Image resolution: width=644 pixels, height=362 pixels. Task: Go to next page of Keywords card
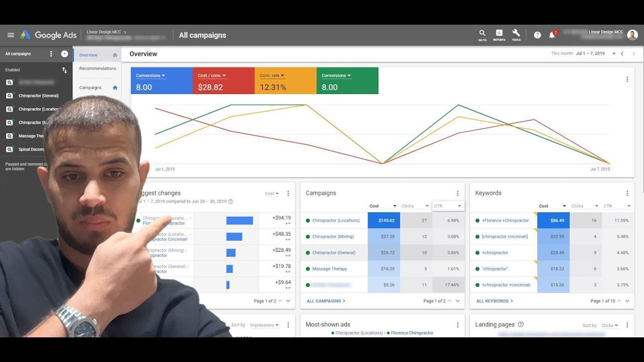[x=627, y=301]
